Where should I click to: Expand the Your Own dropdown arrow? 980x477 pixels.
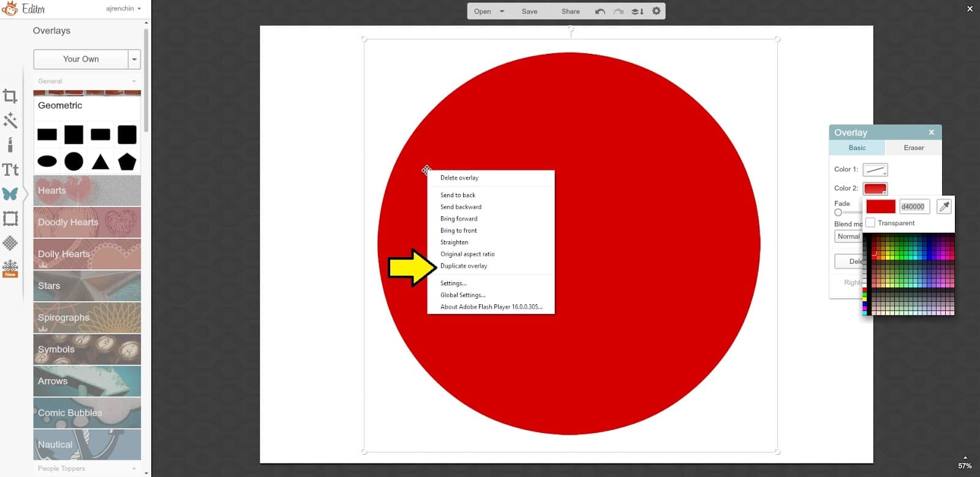pos(134,59)
